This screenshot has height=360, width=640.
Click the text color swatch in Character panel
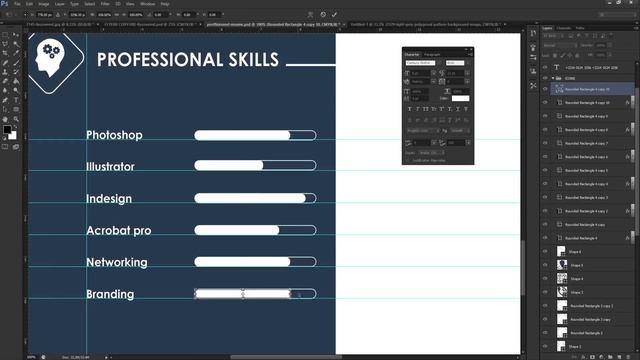[x=460, y=98]
